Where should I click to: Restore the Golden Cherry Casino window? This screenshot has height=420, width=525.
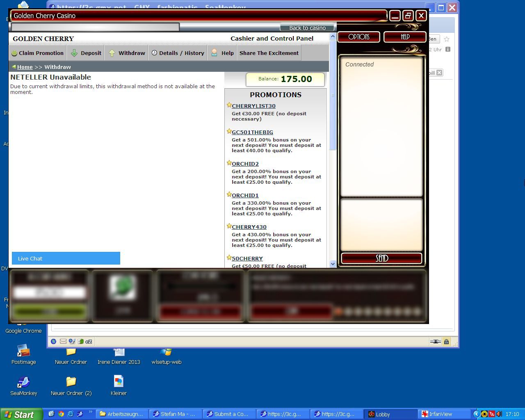[x=408, y=16]
